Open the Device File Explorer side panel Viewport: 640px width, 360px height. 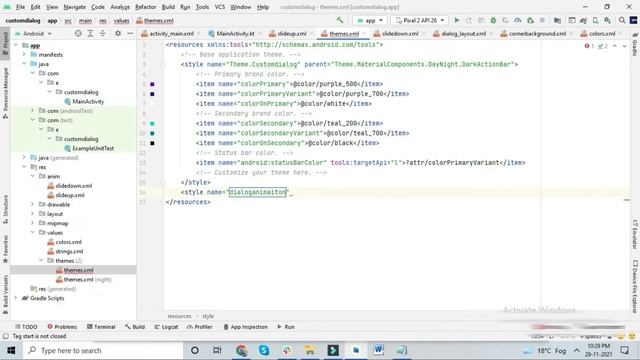point(635,287)
